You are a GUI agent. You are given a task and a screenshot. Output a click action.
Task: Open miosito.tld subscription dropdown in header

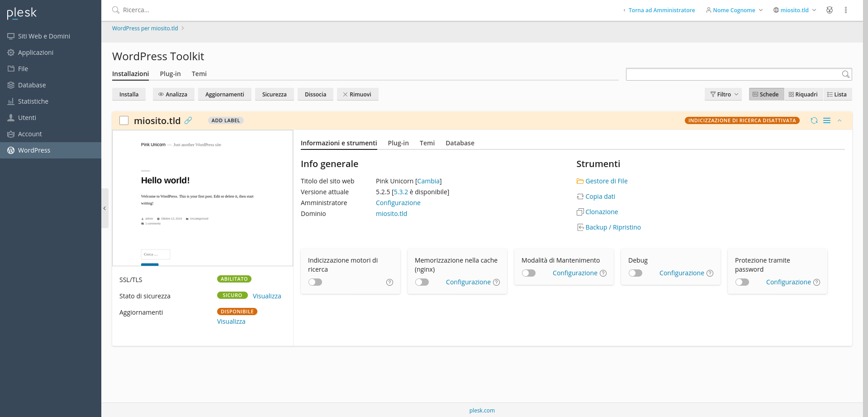tap(795, 10)
